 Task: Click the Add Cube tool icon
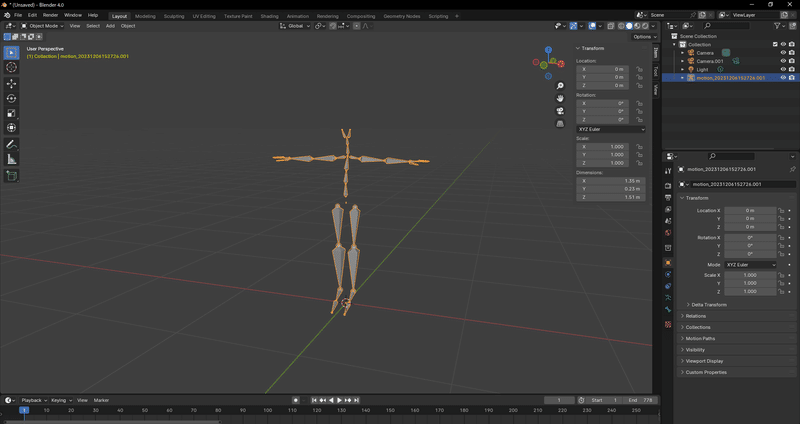coord(11,176)
